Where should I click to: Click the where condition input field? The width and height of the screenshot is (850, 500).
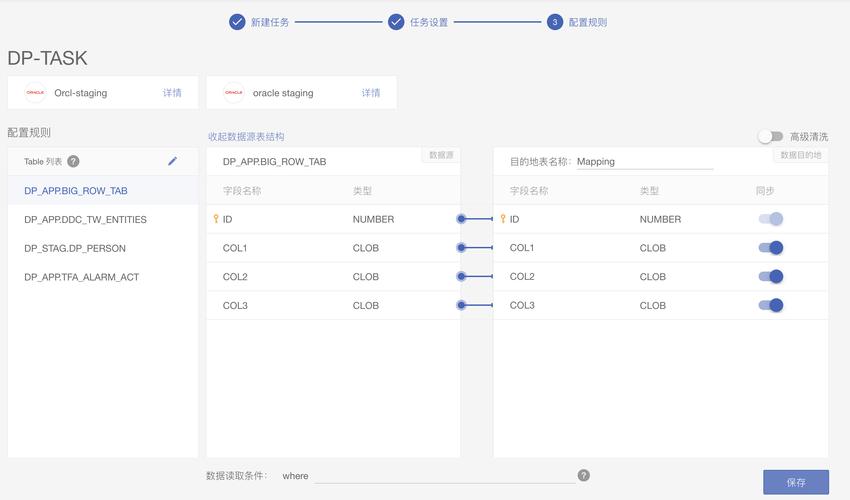click(445, 476)
